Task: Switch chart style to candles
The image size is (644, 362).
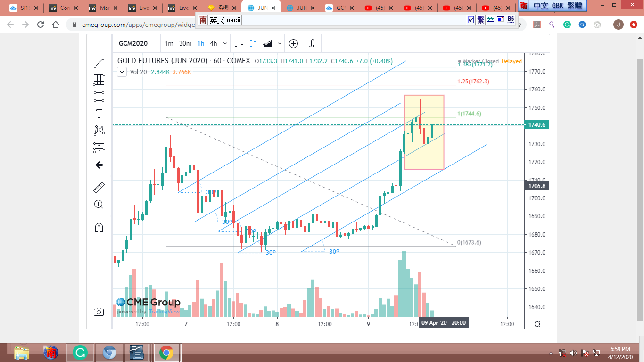Action: tap(253, 44)
